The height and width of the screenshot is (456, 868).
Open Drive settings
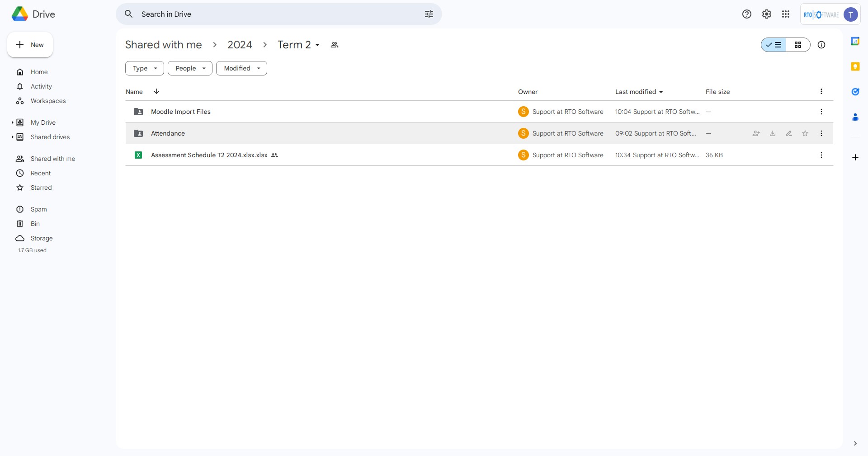pyautogui.click(x=766, y=14)
